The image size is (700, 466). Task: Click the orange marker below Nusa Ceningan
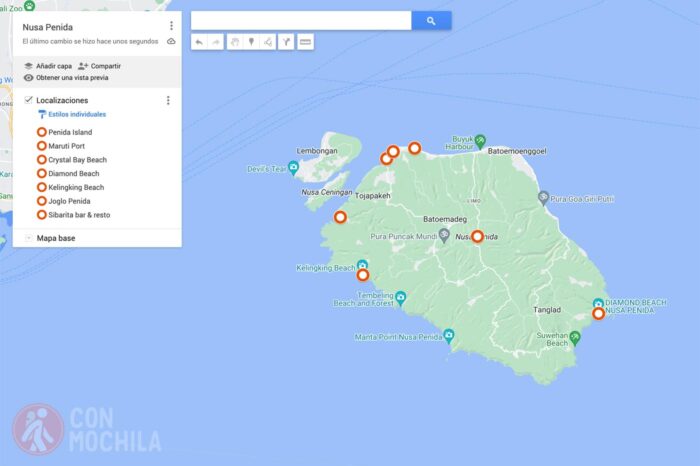coord(340,217)
